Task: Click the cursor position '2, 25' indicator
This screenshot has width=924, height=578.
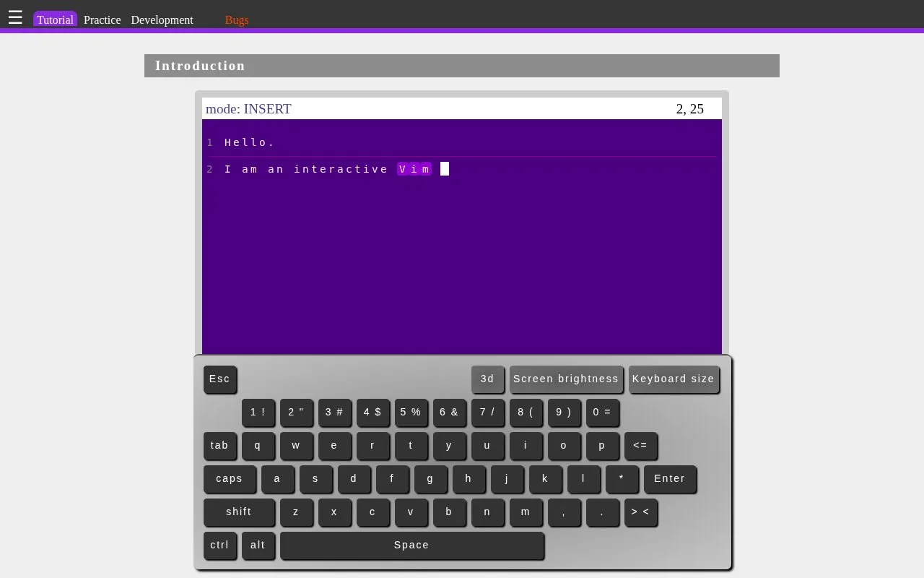Action: (690, 109)
